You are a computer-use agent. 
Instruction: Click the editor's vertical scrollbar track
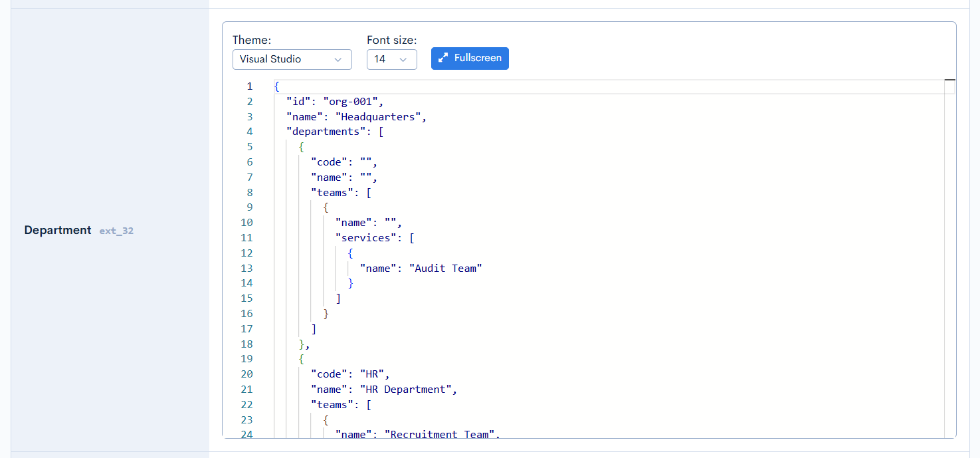[949, 266]
